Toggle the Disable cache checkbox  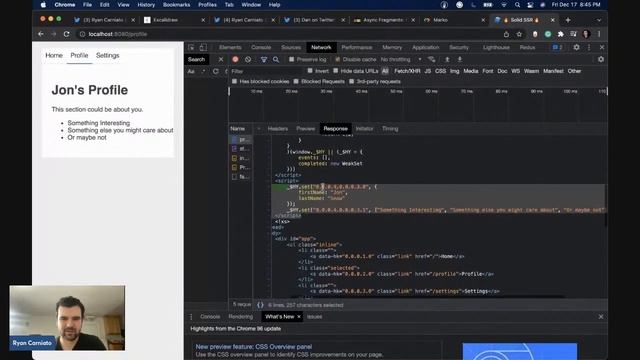point(338,60)
